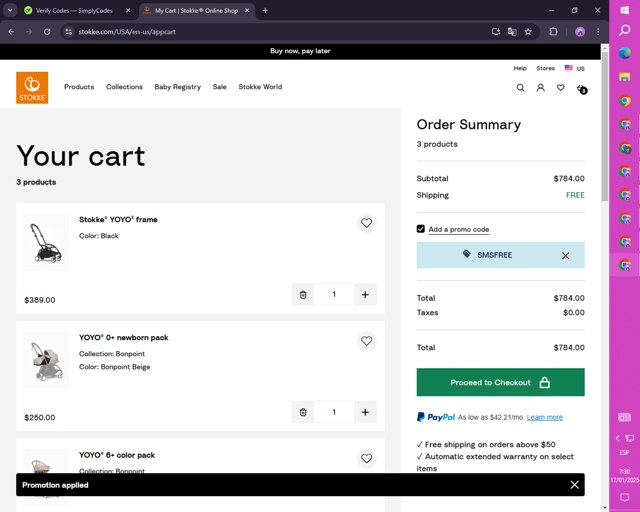Click the Stokke logo
The image size is (640, 512).
pyautogui.click(x=32, y=88)
